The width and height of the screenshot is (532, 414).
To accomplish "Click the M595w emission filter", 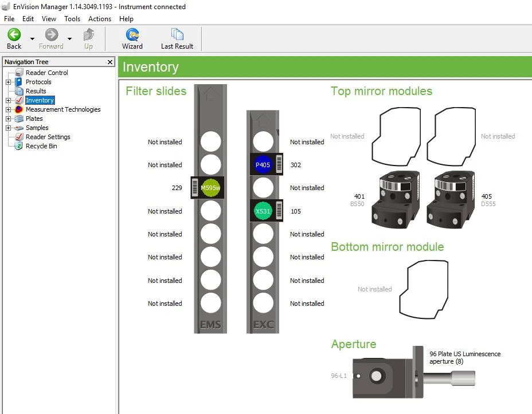I will 210,188.
